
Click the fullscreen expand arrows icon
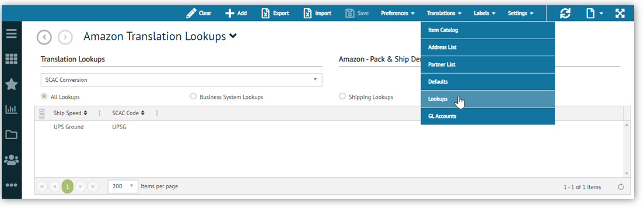pyautogui.click(x=619, y=13)
